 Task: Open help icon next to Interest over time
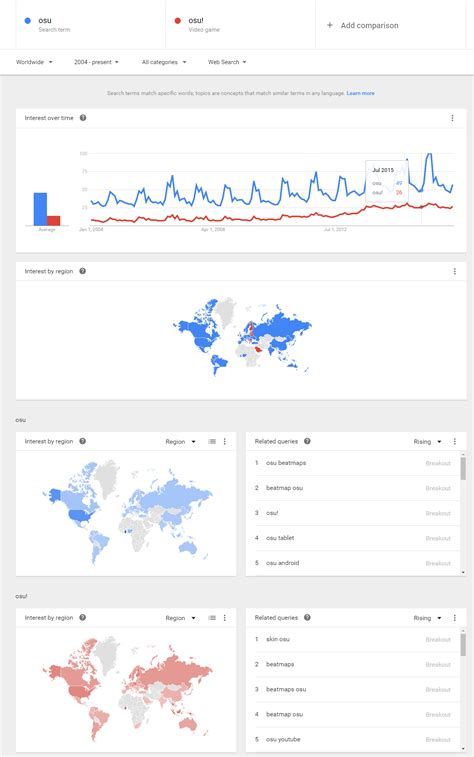click(83, 118)
